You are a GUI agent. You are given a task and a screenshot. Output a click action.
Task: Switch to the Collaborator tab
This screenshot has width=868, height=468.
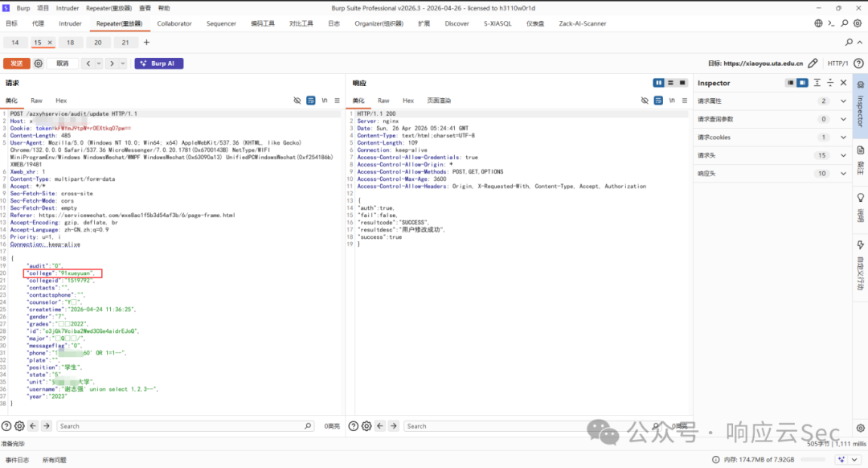coord(174,24)
